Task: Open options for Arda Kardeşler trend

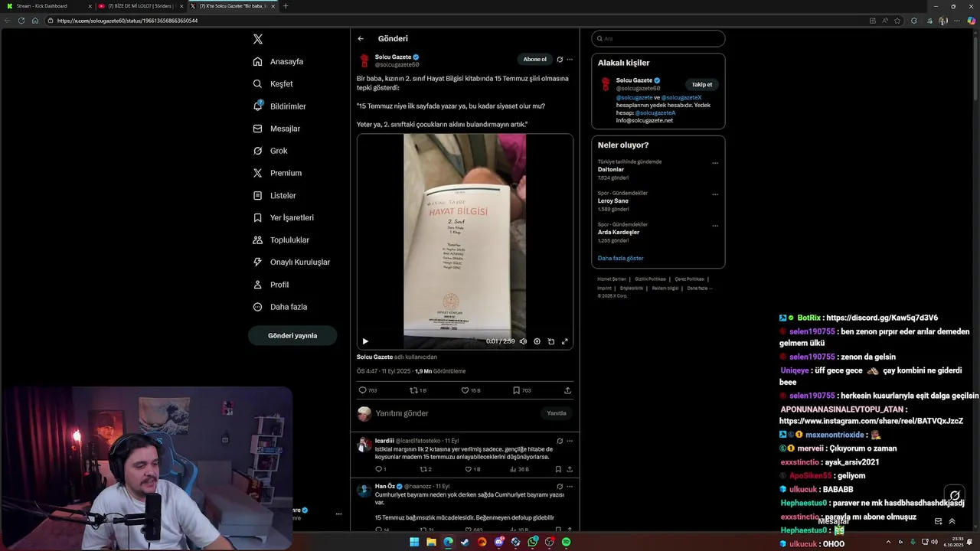Action: click(x=715, y=226)
